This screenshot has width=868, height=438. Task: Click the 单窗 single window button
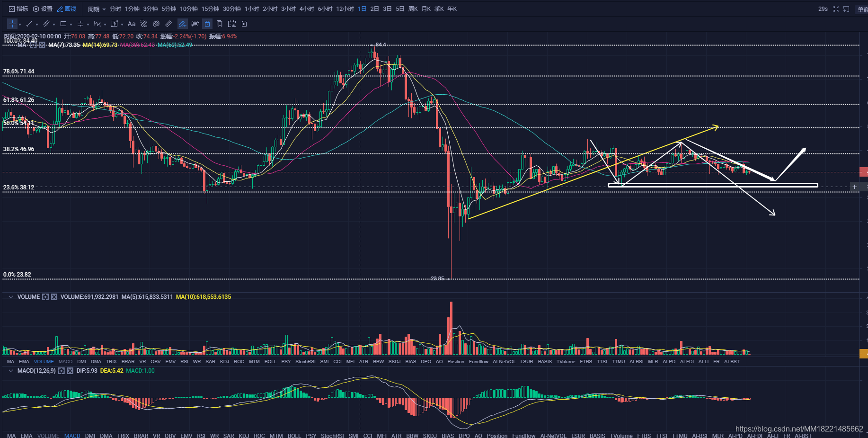tap(862, 9)
